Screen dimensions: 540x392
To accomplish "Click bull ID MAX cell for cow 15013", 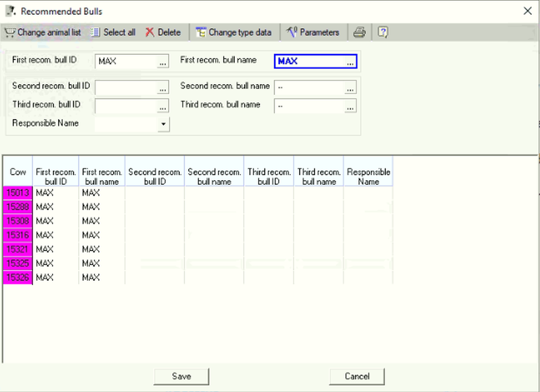I will [55, 193].
